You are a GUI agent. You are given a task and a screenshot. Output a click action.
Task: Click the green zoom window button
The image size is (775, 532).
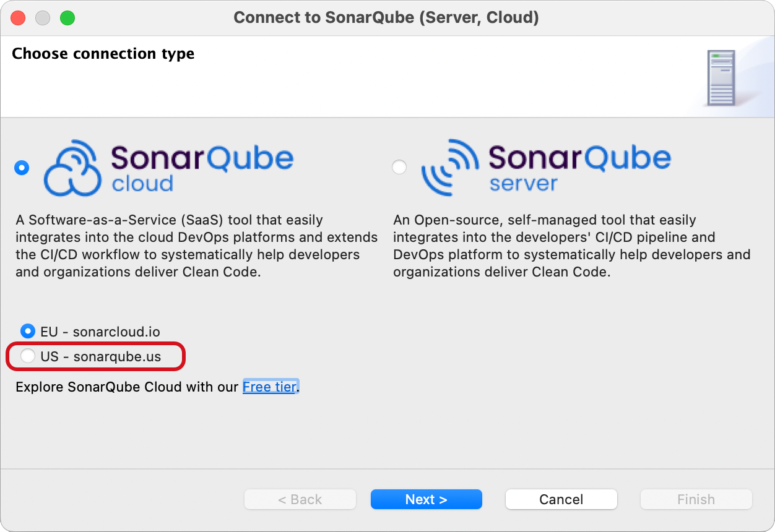67,18
